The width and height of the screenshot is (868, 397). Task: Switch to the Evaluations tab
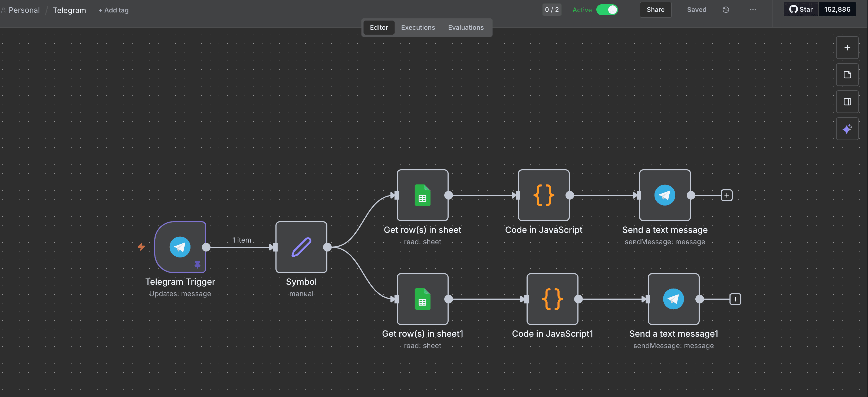466,28
